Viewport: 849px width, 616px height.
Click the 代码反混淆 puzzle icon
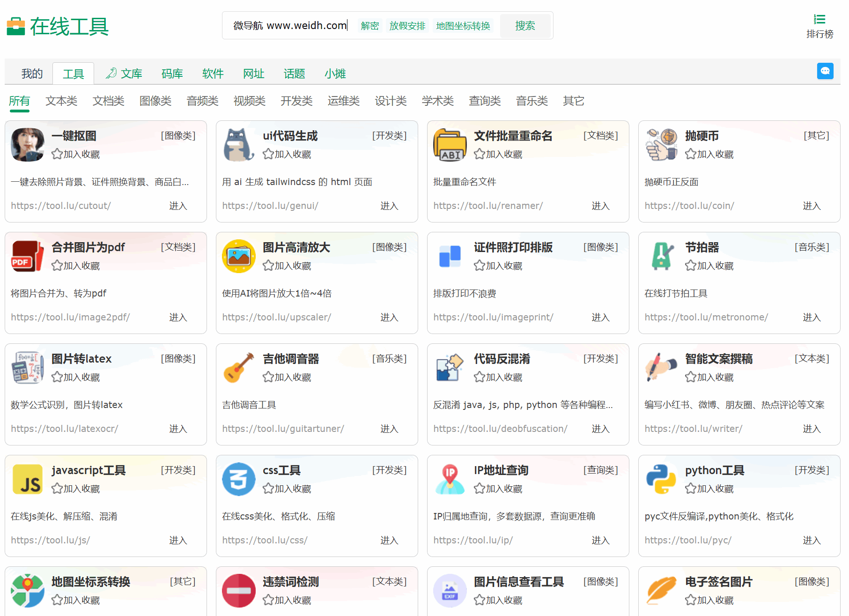tap(450, 368)
